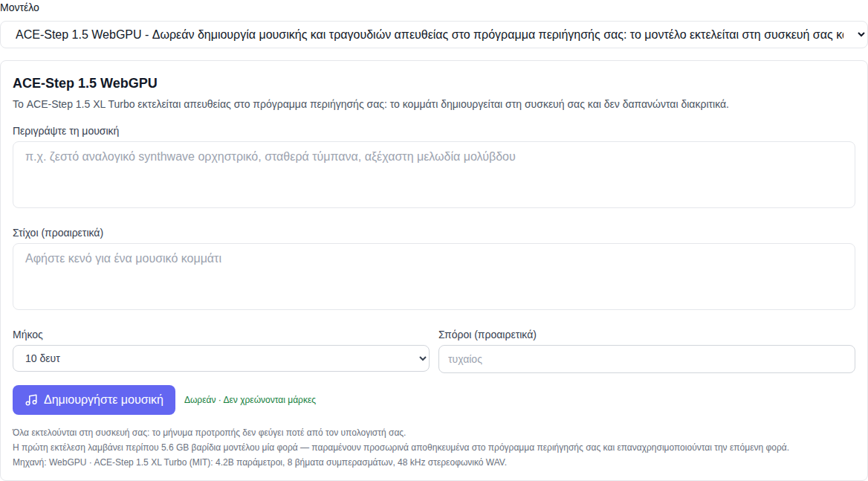Click the note starting "Όλα εκτελούνται στη συσκευή σας"

[210, 432]
